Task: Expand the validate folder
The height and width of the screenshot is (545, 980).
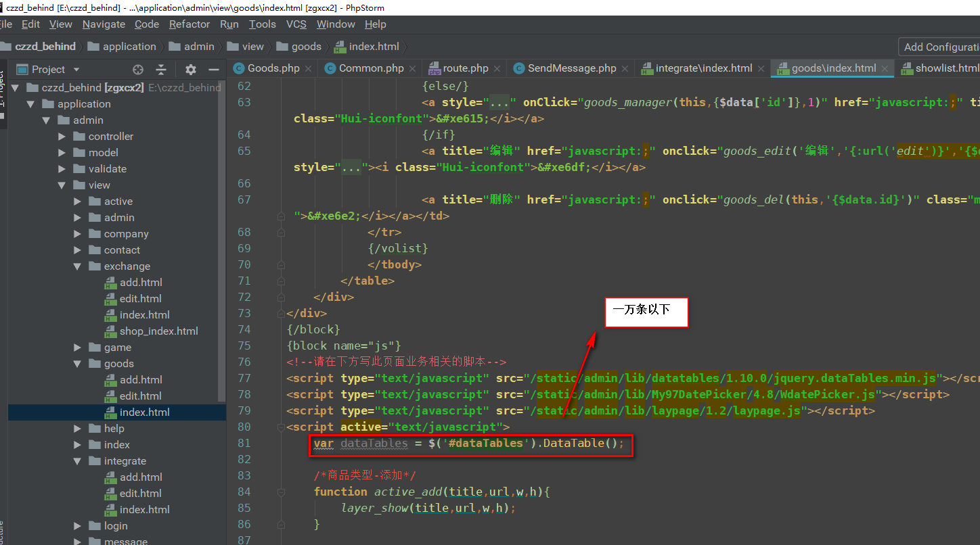Action: pos(62,169)
